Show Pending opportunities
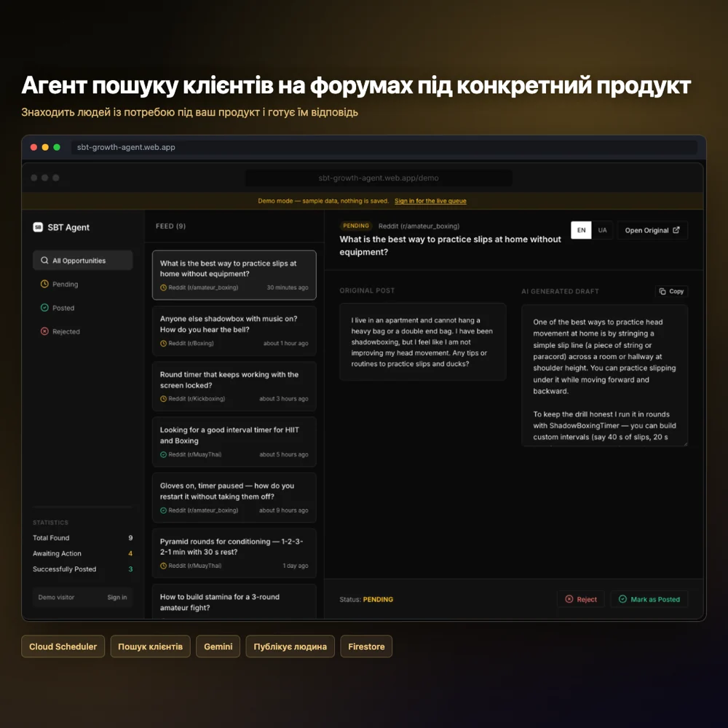This screenshot has width=728, height=728. pos(83,284)
